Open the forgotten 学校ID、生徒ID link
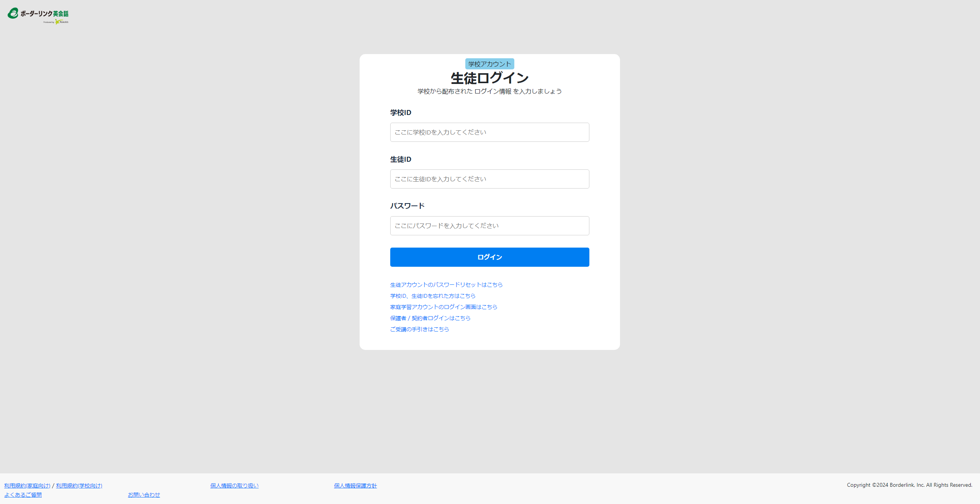The image size is (980, 504). tap(432, 296)
